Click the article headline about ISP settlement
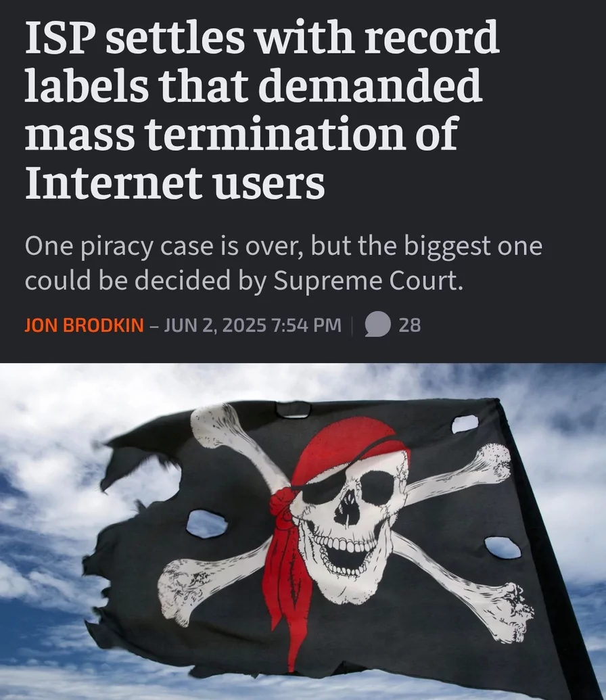The width and height of the screenshot is (606, 700). [262, 110]
